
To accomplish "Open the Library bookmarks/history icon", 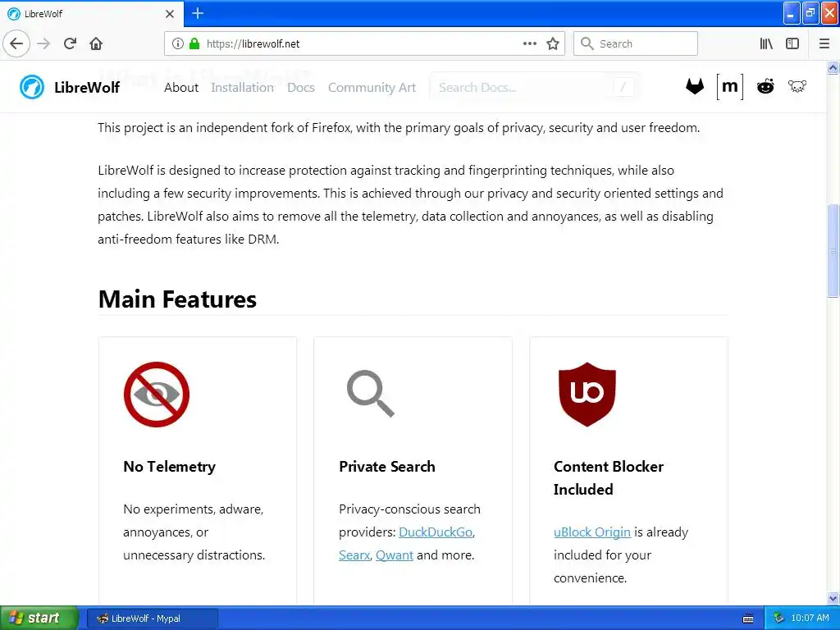I will [767, 43].
